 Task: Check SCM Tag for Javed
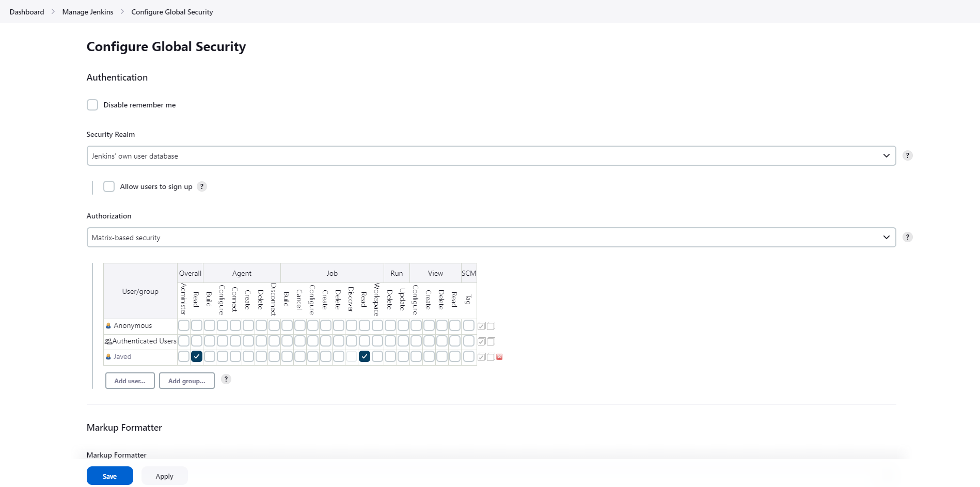pos(469,356)
